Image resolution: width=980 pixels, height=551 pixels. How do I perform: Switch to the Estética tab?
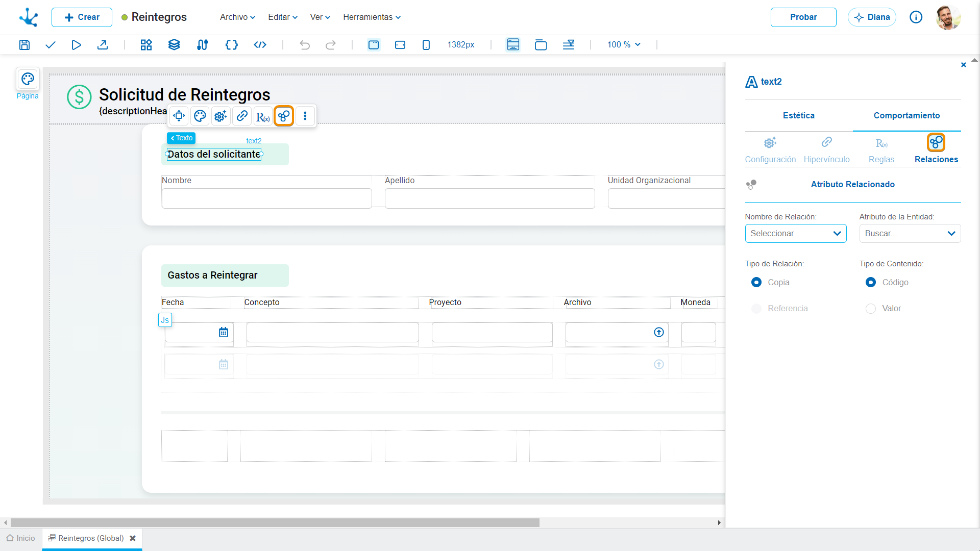pyautogui.click(x=799, y=116)
